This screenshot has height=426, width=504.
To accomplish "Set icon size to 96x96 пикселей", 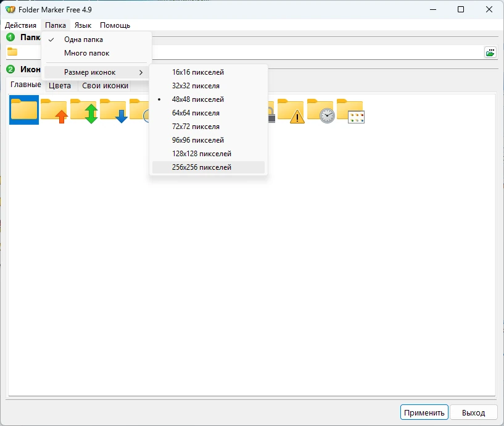I will (209, 140).
